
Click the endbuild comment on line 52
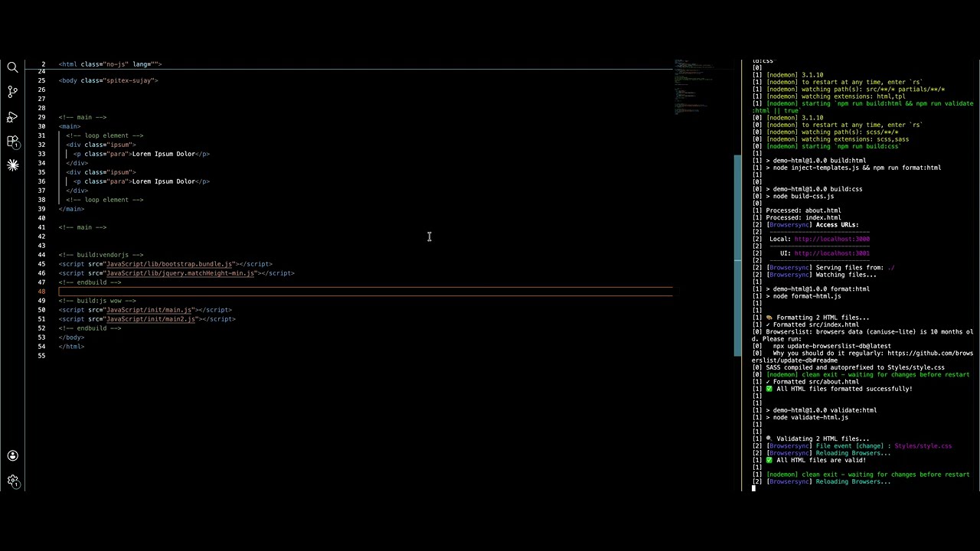pos(90,328)
